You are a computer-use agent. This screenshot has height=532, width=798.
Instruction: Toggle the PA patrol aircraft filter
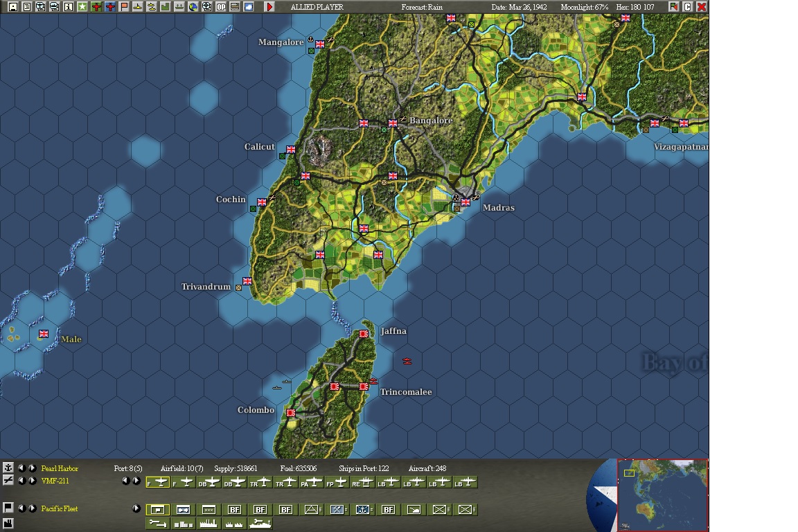(312, 482)
